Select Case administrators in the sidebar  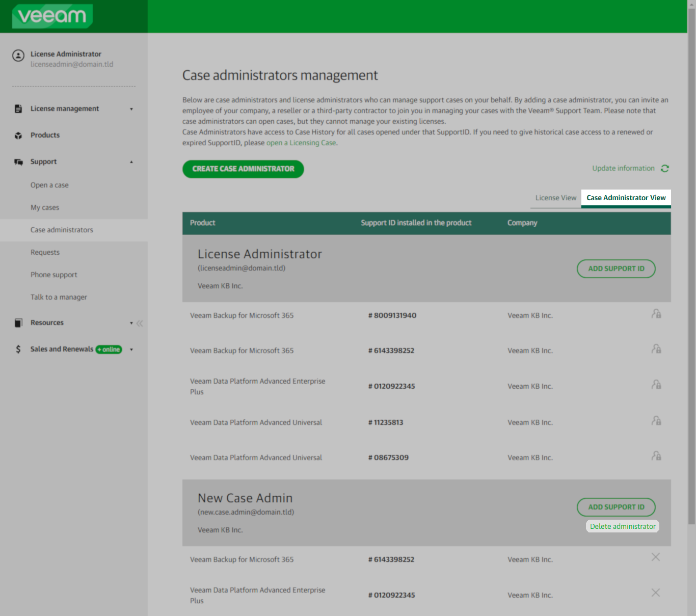click(x=74, y=230)
